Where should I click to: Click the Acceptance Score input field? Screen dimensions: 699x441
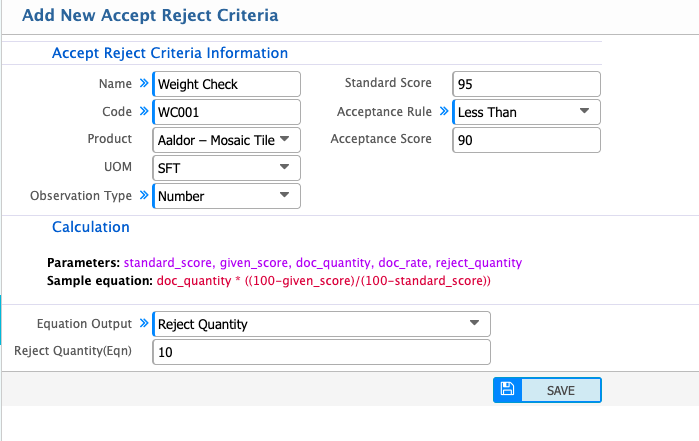pyautogui.click(x=526, y=140)
